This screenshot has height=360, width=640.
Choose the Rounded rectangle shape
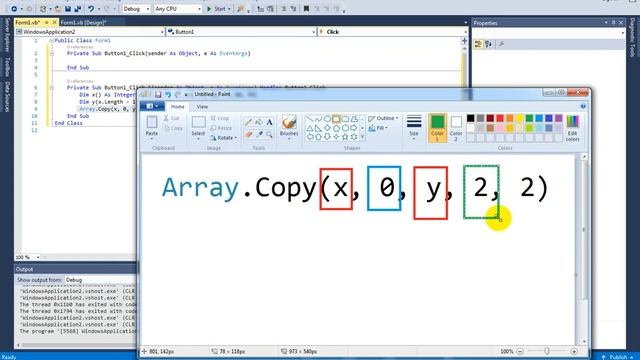click(x=345, y=119)
